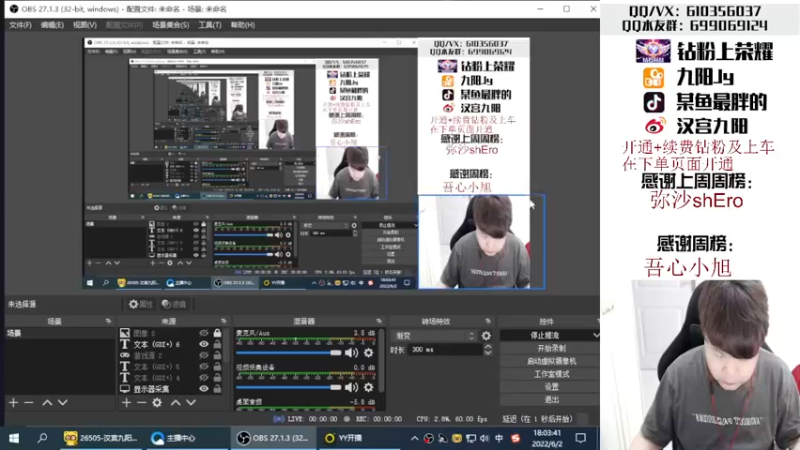Screen dimensions: 800x450
Task: Open the 工具(T) menu
Action: point(210,25)
